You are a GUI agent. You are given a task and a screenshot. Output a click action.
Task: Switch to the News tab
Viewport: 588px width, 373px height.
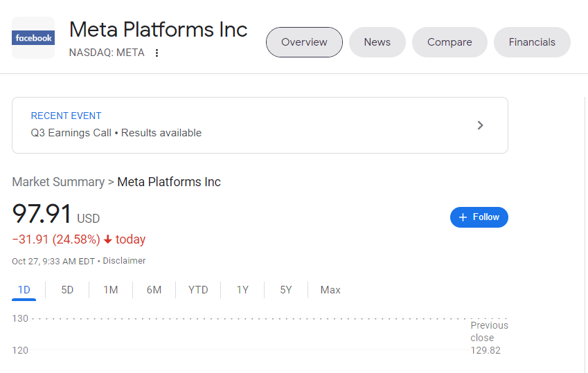pyautogui.click(x=377, y=42)
